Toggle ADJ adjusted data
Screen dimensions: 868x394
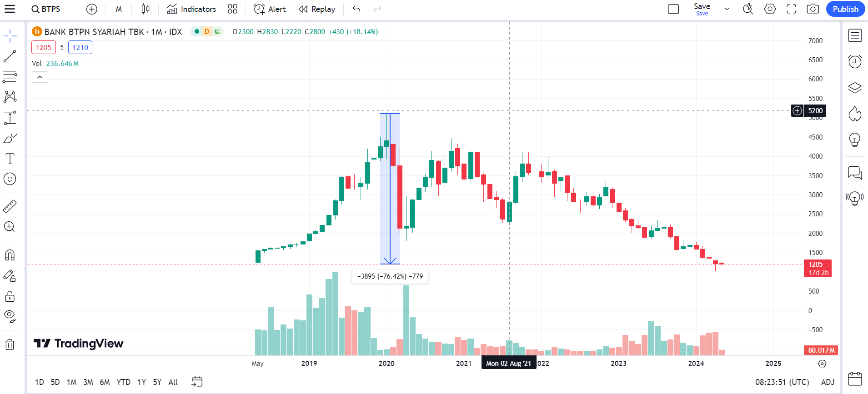click(x=828, y=382)
